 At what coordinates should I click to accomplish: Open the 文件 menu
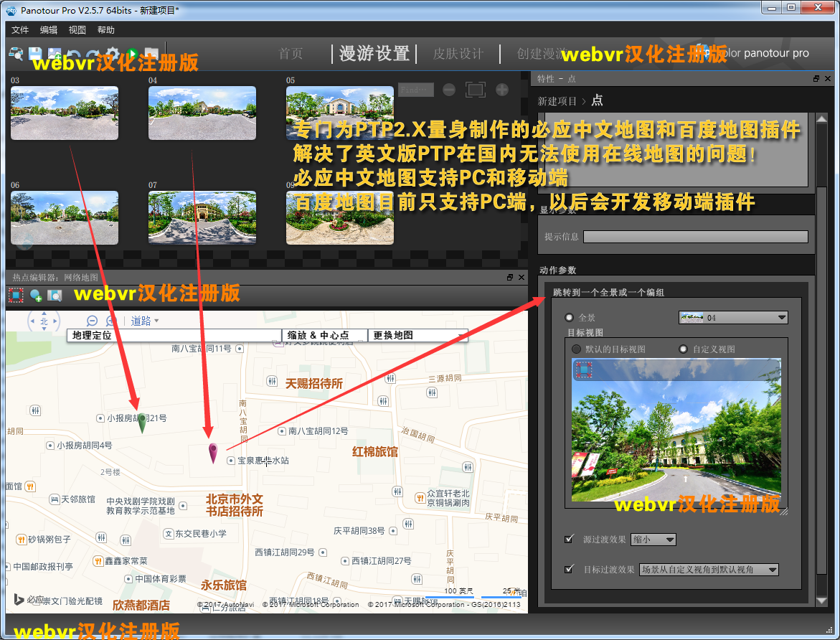(x=20, y=30)
